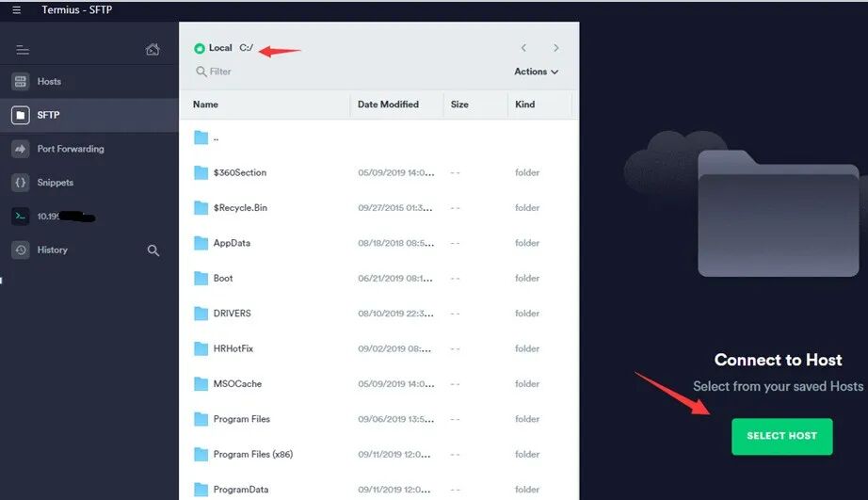Click the Select Host button
The height and width of the screenshot is (500, 868).
pos(781,436)
